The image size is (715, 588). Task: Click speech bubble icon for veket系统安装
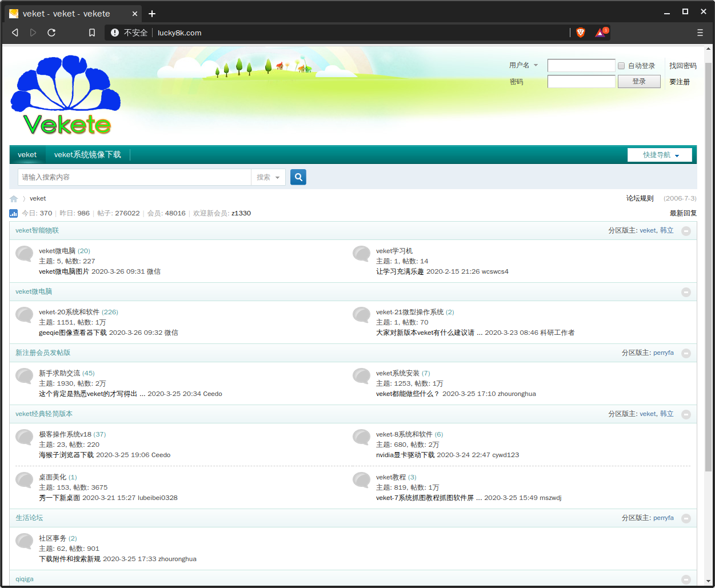pos(361,375)
